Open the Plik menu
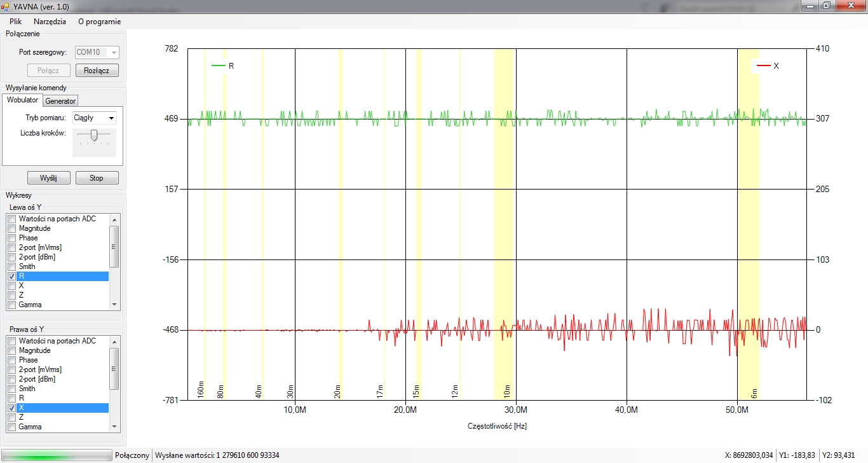Viewport: 868px width, 463px height. [16, 21]
